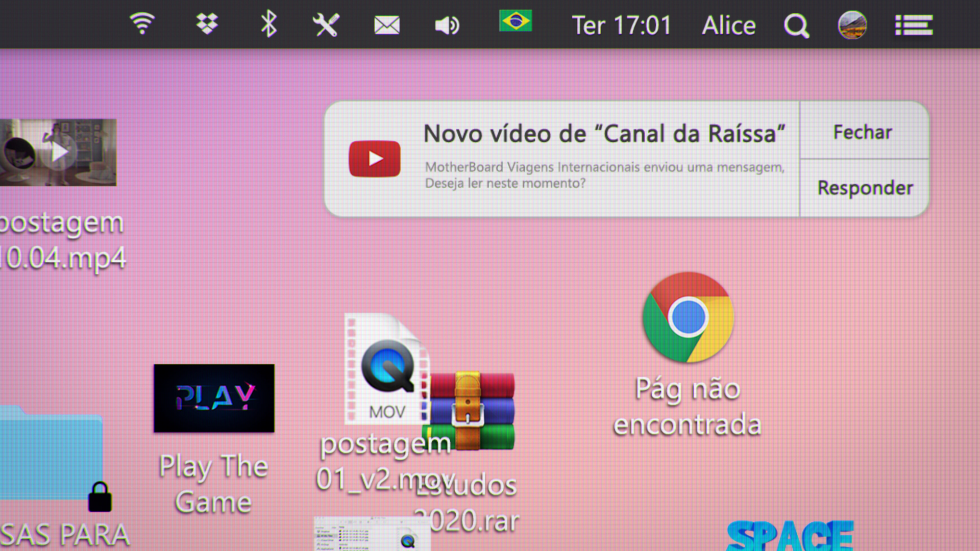Select the postagem 01_v2.mov QuickTime file

click(387, 368)
